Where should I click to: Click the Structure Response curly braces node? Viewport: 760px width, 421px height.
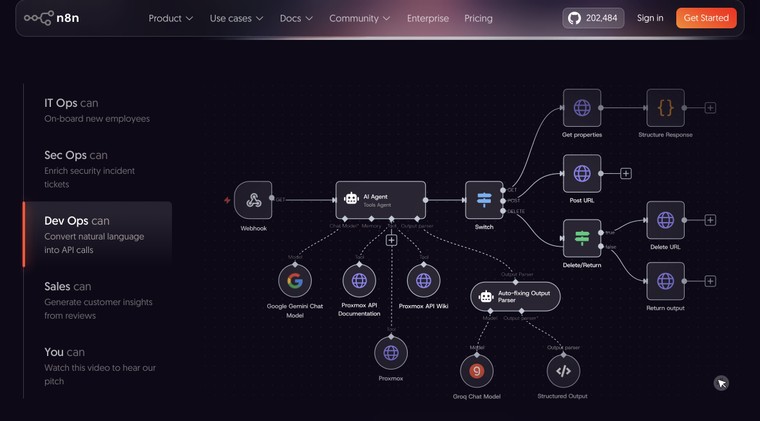(x=665, y=108)
